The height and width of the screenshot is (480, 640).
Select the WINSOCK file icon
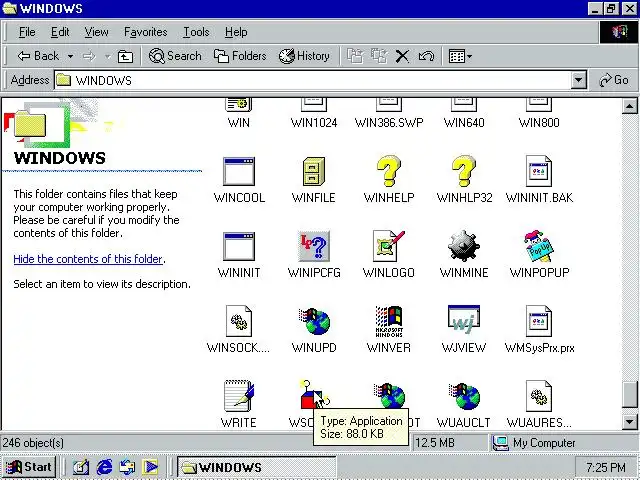point(239,321)
